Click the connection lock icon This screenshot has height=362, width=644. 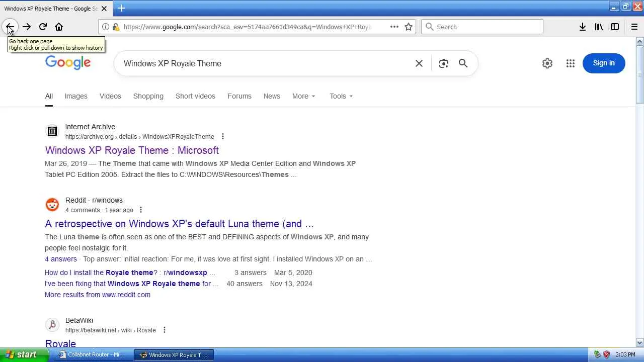tap(116, 27)
